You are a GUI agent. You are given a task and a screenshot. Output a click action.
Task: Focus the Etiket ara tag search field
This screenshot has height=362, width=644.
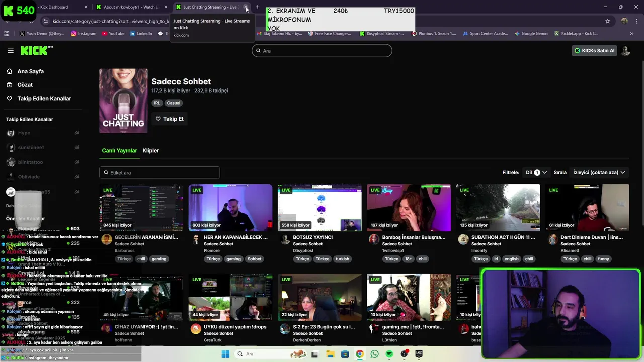(x=159, y=172)
